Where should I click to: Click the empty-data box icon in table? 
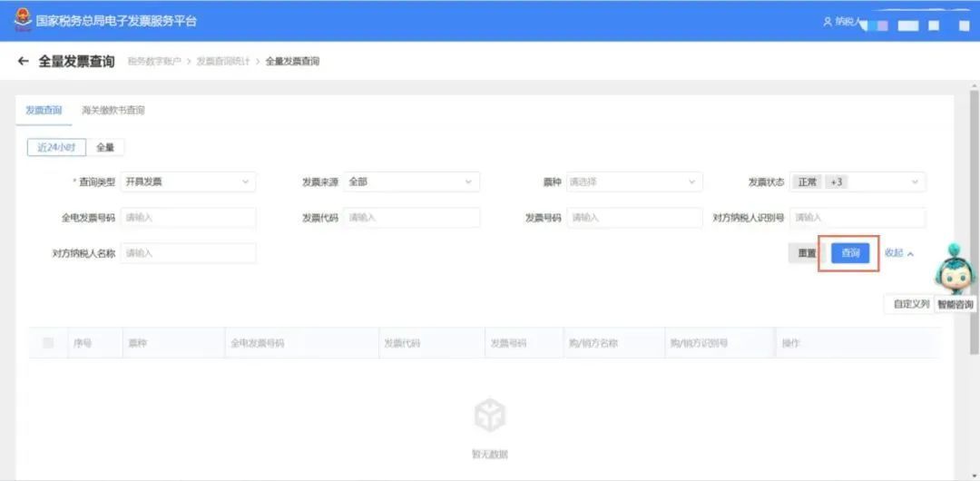pos(489,416)
